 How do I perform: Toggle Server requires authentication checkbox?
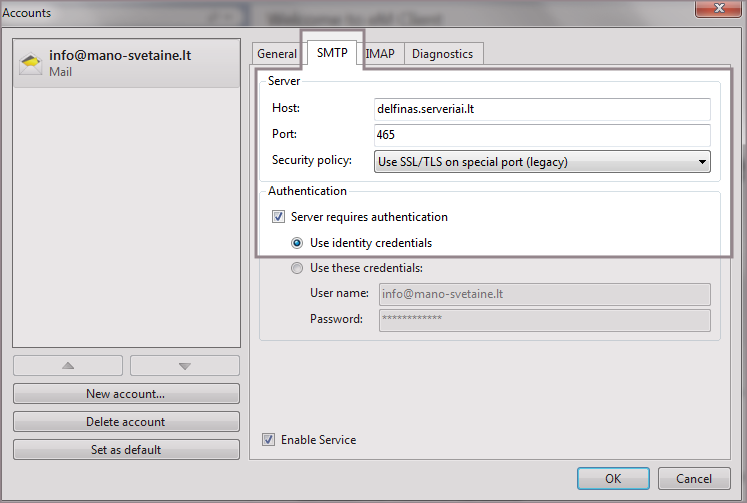coord(278,217)
